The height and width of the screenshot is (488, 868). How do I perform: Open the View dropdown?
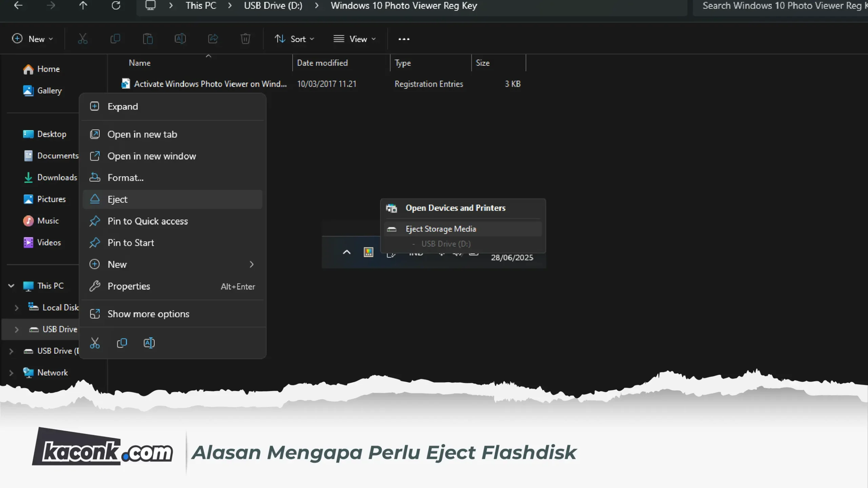[x=355, y=39]
